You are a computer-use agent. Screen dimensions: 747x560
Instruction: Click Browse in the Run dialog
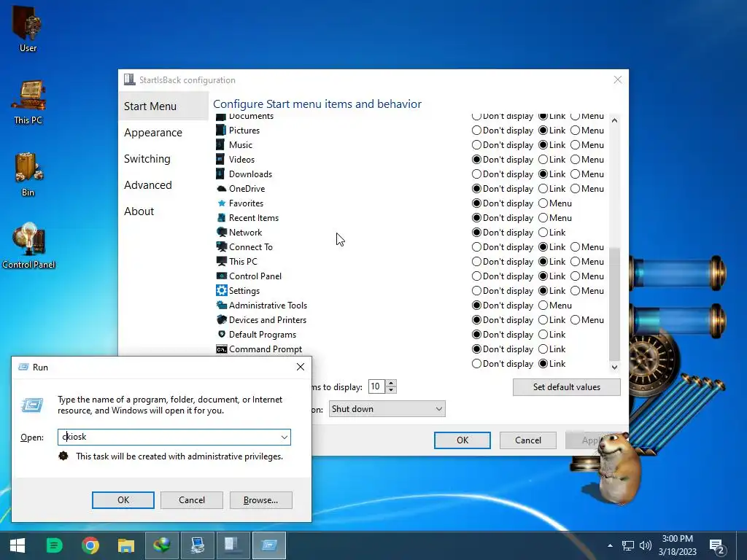click(260, 500)
